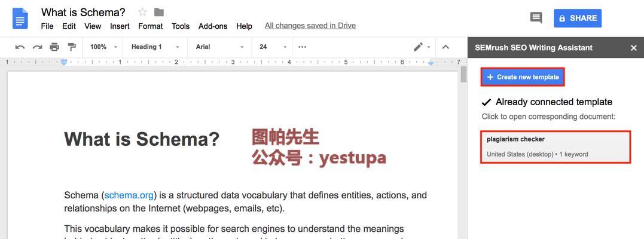Image resolution: width=644 pixels, height=239 pixels.
Task: Click the undo arrow icon
Action: tap(20, 47)
